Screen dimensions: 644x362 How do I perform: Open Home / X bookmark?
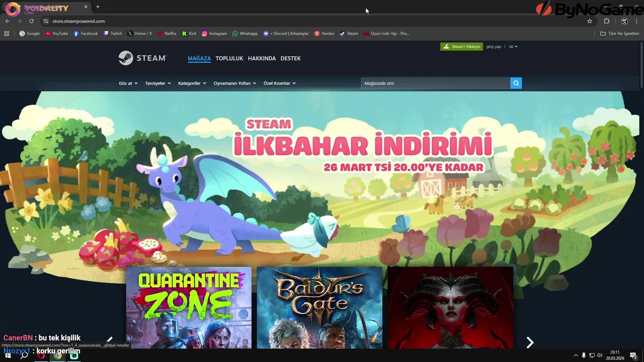tap(140, 34)
